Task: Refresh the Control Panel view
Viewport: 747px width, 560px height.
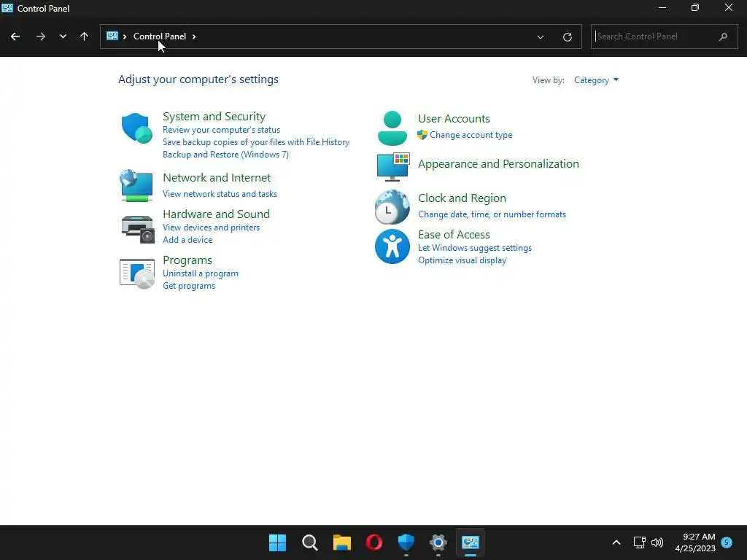Action: (x=568, y=36)
